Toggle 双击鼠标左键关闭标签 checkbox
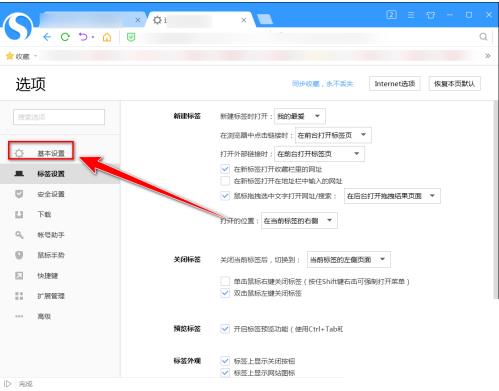Viewport: 499px width, 391px height. 225,293
